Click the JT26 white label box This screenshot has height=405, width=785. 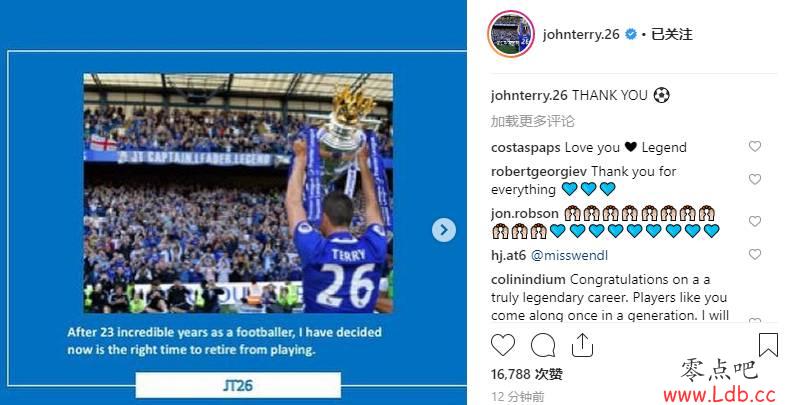238,385
